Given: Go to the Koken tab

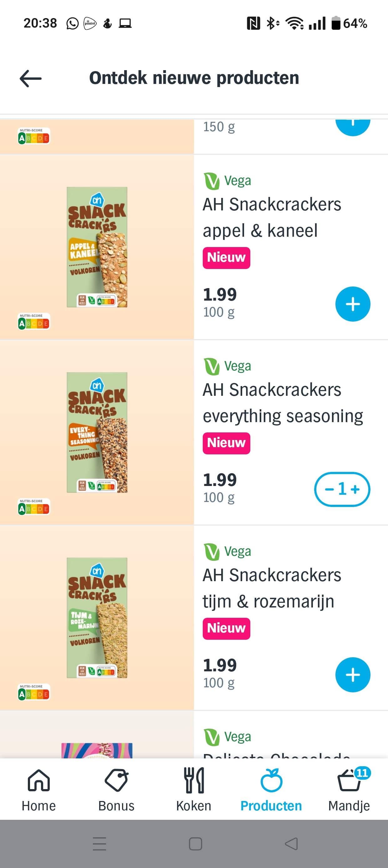Looking at the screenshot, I should pos(194,789).
